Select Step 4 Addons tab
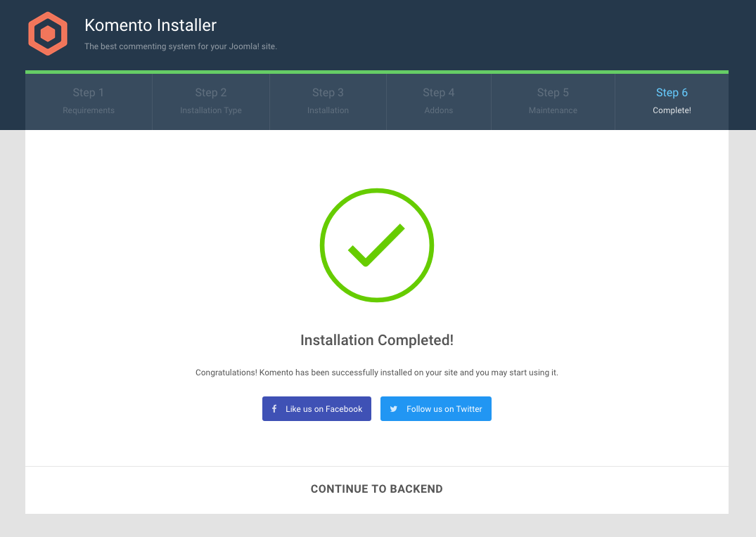This screenshot has height=537, width=756. pyautogui.click(x=439, y=102)
